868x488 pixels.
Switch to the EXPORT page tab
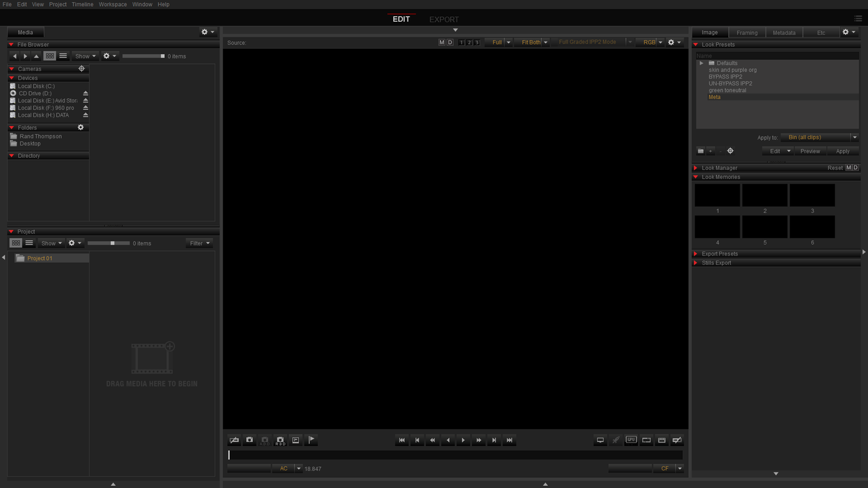pyautogui.click(x=444, y=19)
